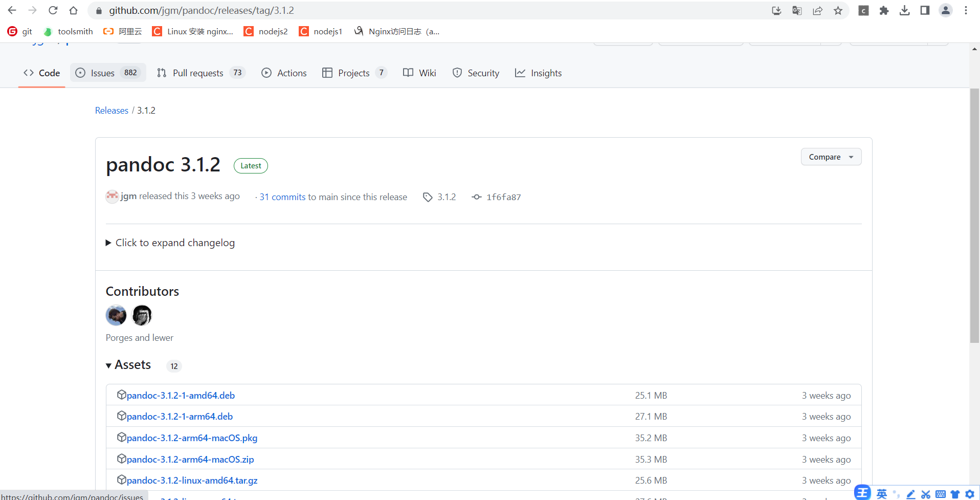Viewport: 980px width, 500px height.
Task: Open jgm's user profile link
Action: point(128,197)
